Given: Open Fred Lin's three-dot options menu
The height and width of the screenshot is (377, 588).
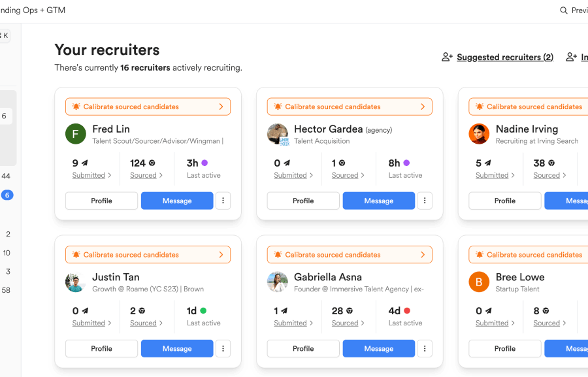Looking at the screenshot, I should 223,201.
